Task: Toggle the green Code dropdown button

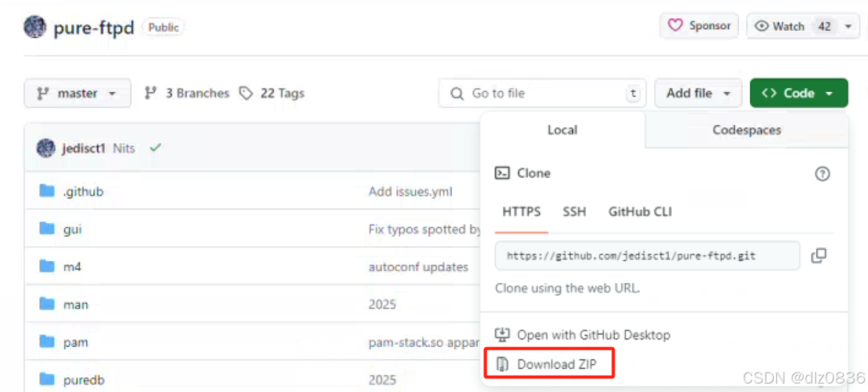Action: click(x=798, y=93)
